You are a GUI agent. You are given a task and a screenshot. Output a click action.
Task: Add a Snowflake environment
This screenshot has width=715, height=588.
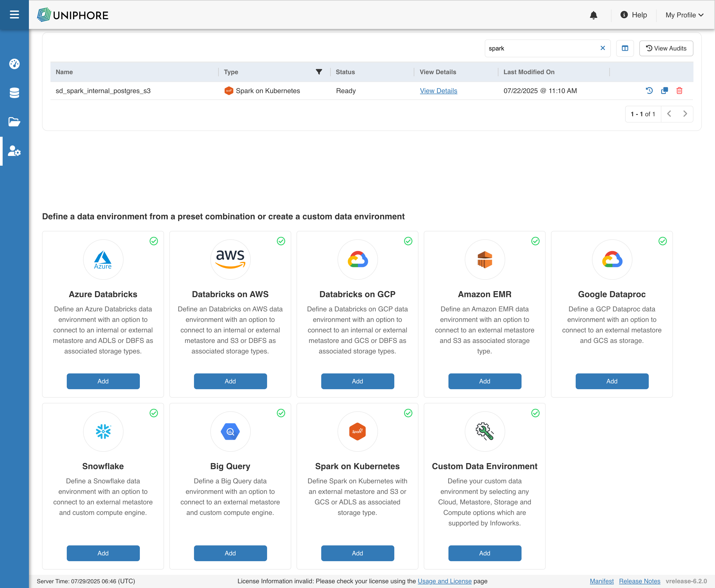(x=103, y=553)
